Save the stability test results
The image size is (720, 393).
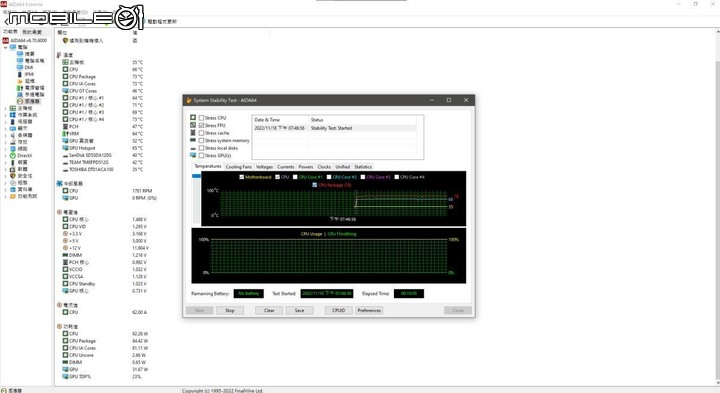299,310
